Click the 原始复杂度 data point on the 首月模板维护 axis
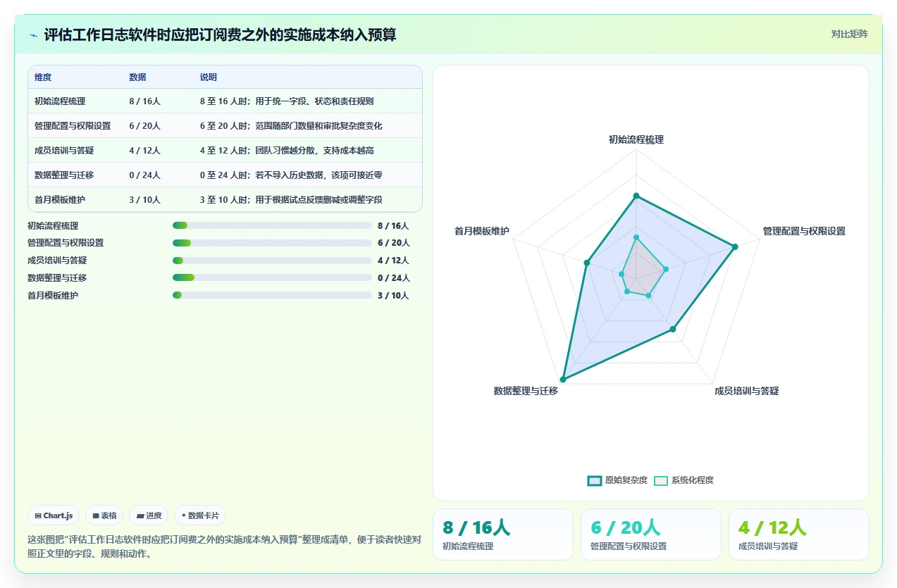897x588 pixels. (x=586, y=263)
